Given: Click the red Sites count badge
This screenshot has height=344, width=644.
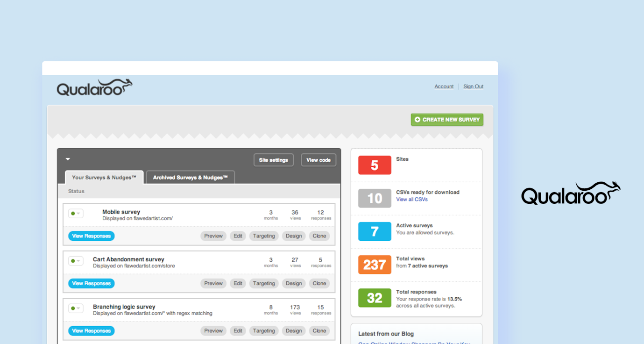Looking at the screenshot, I should click(375, 165).
